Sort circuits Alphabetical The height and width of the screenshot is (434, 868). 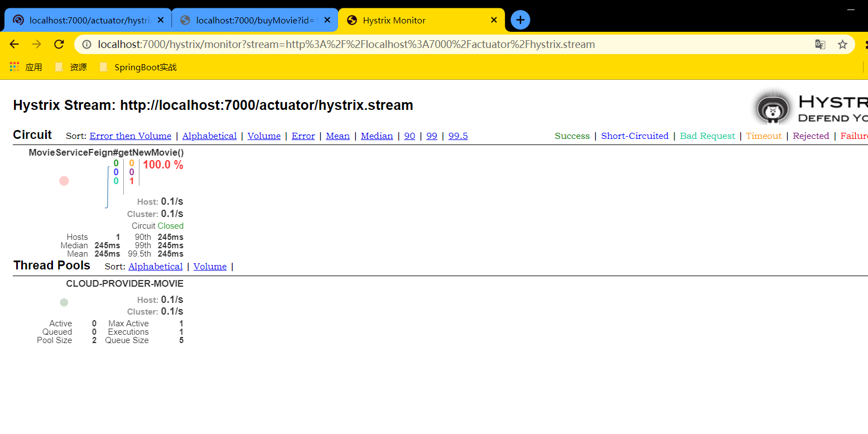[210, 136]
